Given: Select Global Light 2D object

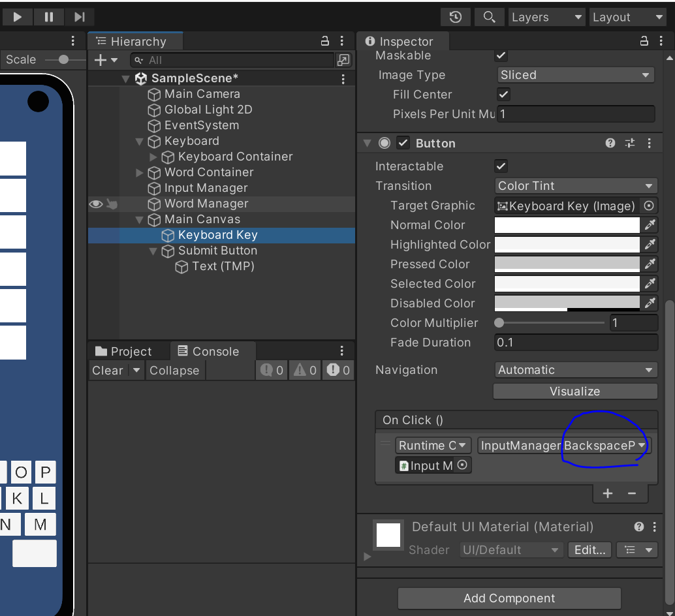Looking at the screenshot, I should (208, 110).
